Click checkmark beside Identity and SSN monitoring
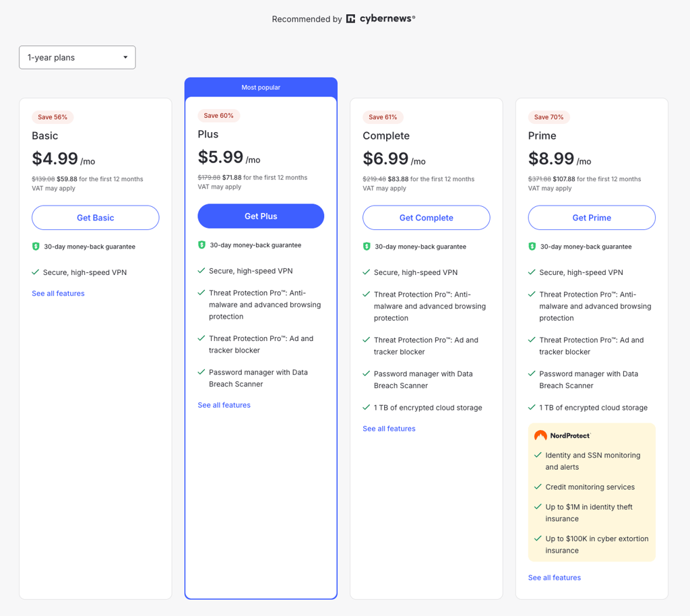 coord(538,455)
